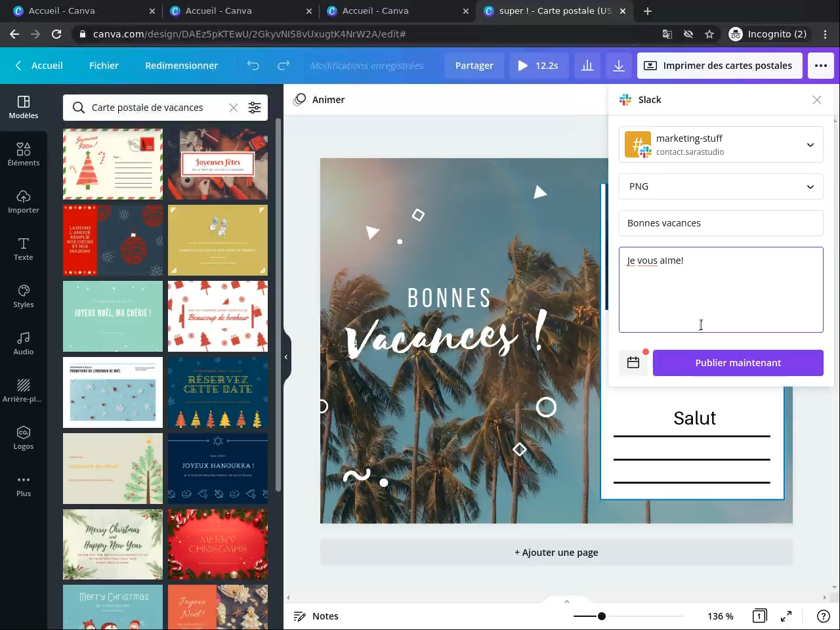The image size is (840, 630).
Task: Expand the marketing-stuff channel dropdown
Action: (721, 144)
